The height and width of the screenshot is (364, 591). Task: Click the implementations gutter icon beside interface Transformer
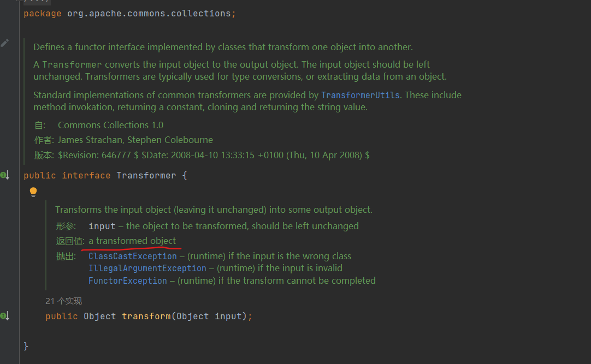click(x=4, y=175)
